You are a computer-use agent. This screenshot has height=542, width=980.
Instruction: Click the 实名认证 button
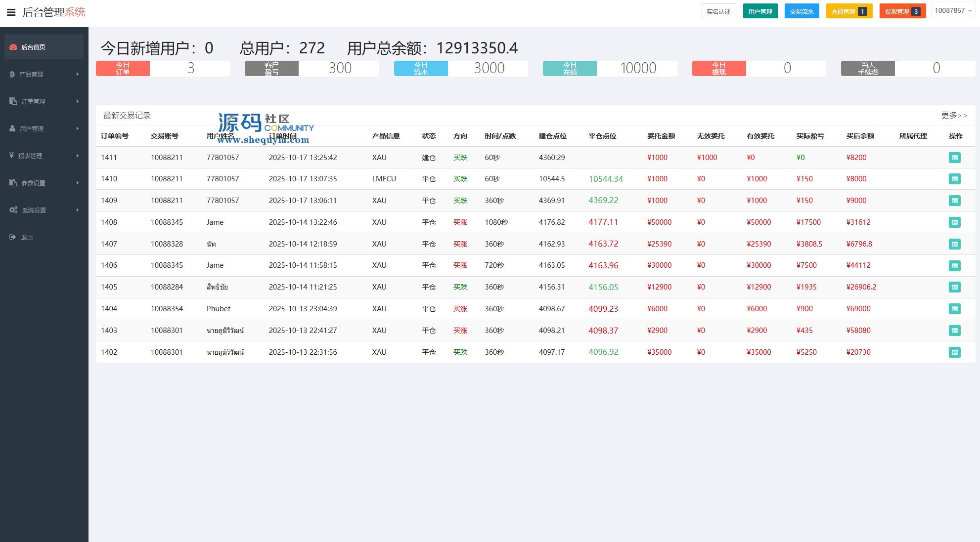[718, 11]
